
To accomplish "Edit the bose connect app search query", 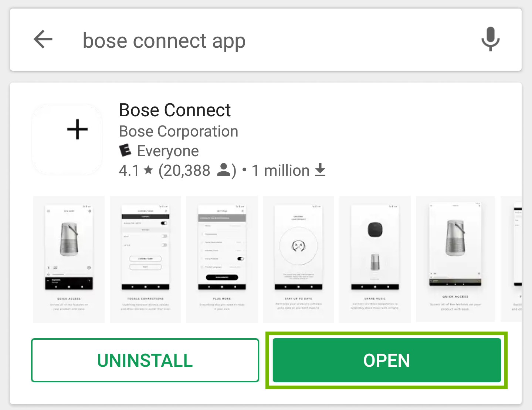I will 164,40.
